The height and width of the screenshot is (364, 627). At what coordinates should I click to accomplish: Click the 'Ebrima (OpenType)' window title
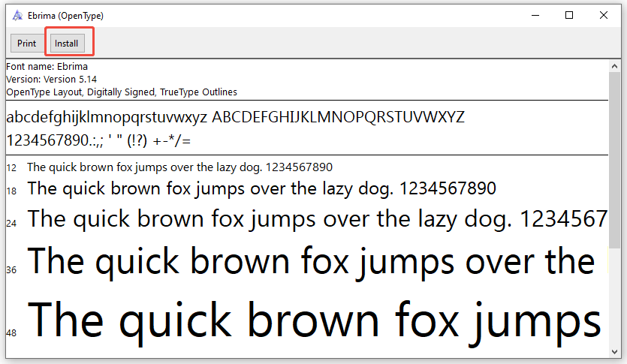coord(65,16)
